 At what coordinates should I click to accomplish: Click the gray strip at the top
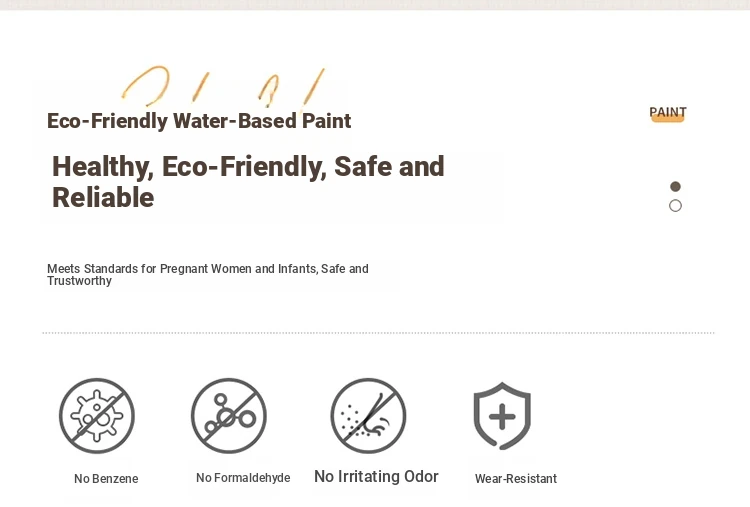[x=375, y=5]
